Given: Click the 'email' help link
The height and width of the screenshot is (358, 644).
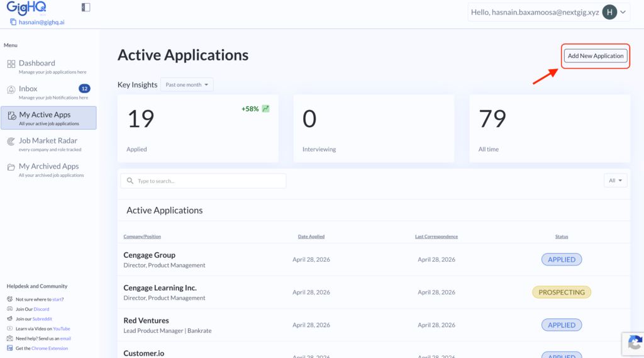Looking at the screenshot, I should (x=65, y=338).
